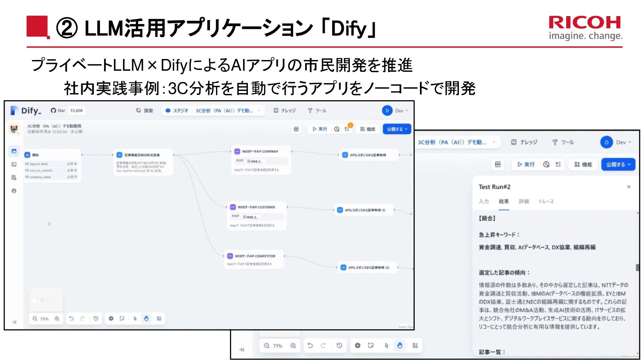
Task: Add node plus icon in left window
Action: click(111, 318)
